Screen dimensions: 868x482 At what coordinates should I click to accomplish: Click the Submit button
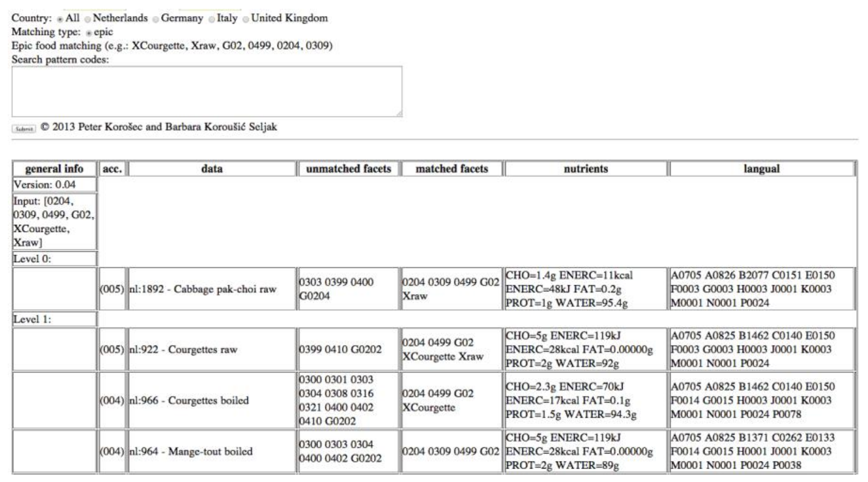point(24,129)
